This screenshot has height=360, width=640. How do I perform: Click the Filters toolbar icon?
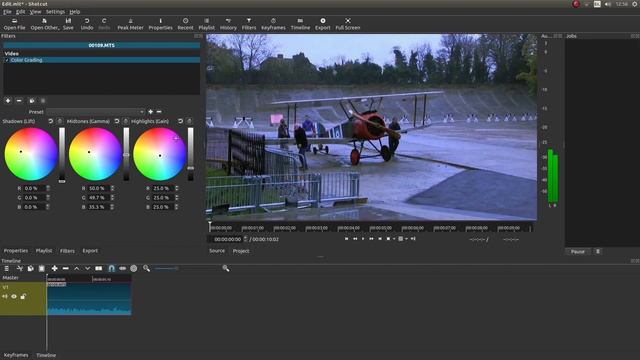(249, 24)
